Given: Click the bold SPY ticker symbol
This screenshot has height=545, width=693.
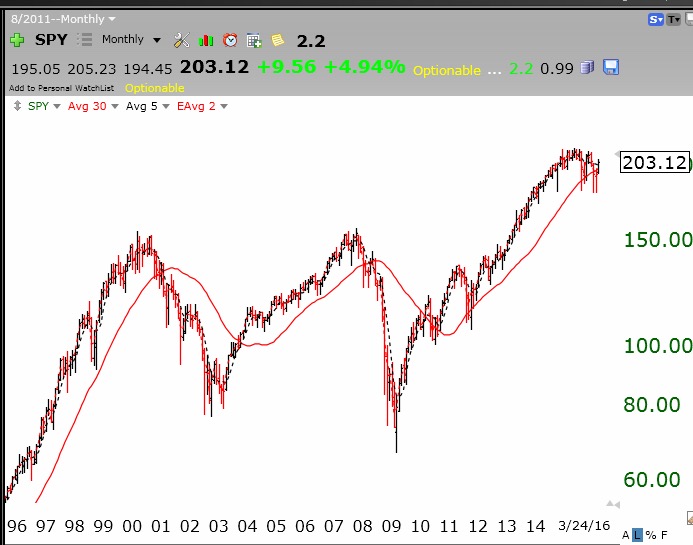Looking at the screenshot, I should point(51,40).
